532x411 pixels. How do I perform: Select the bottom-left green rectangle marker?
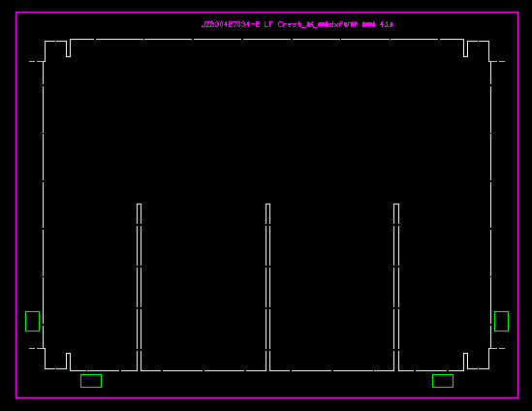(91, 381)
